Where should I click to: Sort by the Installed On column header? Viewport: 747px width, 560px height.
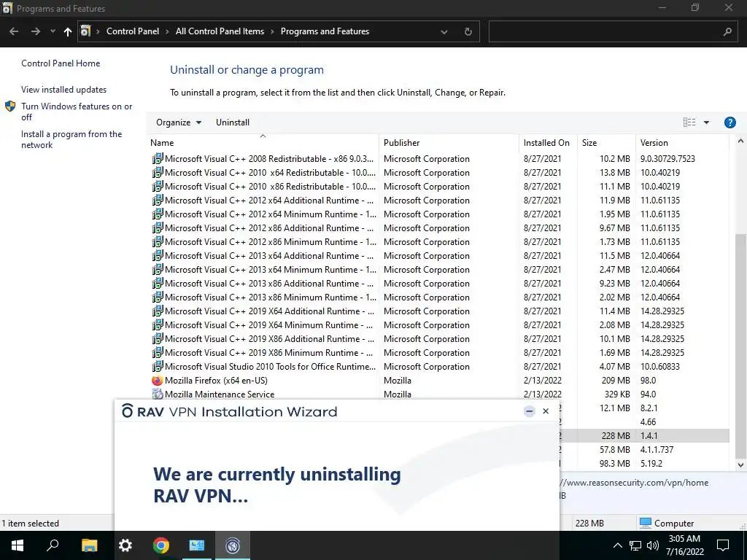(546, 143)
